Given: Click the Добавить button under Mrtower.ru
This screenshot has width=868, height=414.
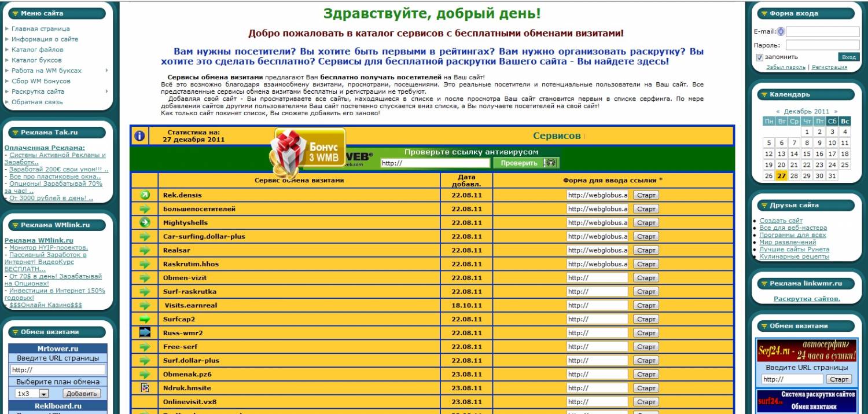Looking at the screenshot, I should click(x=82, y=394).
